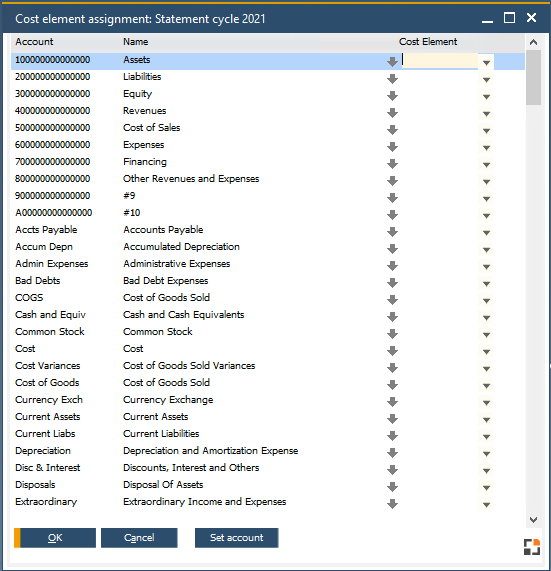This screenshot has height=571, width=551.
Task: Click the down-arrow icon beside Cost of Sales
Action: point(392,130)
